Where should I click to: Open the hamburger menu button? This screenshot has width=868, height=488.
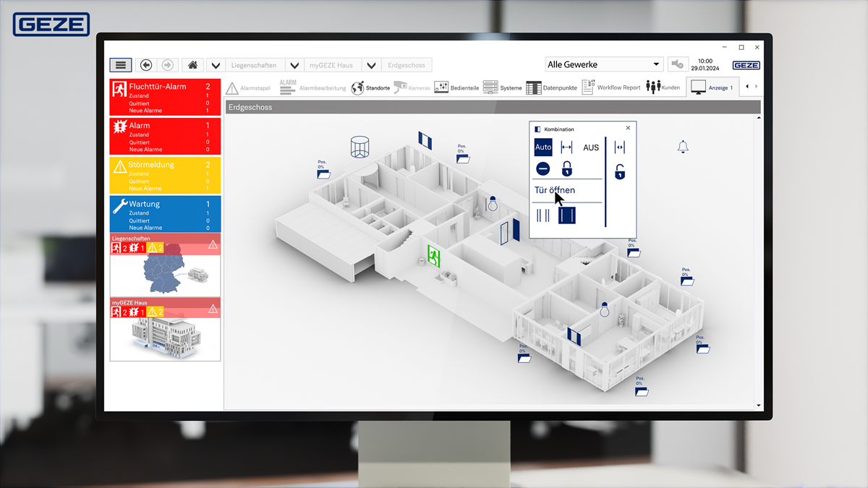click(121, 65)
